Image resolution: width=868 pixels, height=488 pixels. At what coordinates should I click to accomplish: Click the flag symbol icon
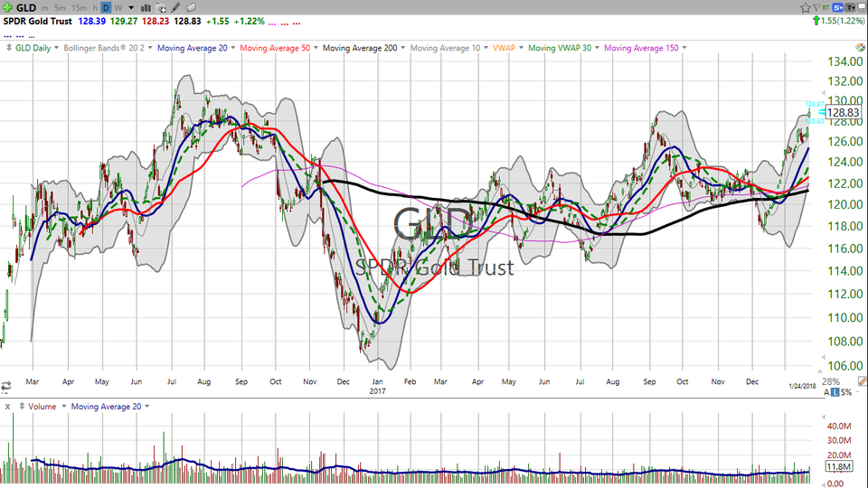pos(816,8)
